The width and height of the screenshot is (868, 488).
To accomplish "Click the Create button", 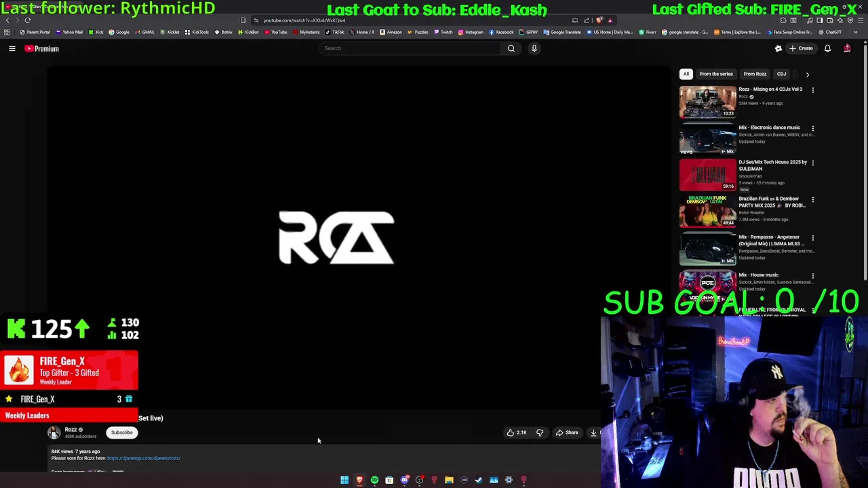I will [x=801, y=48].
